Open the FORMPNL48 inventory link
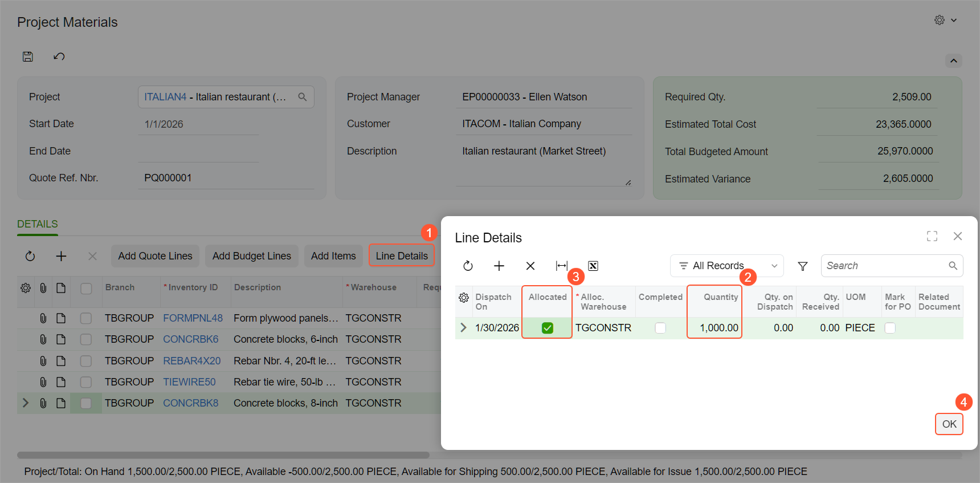 193,318
